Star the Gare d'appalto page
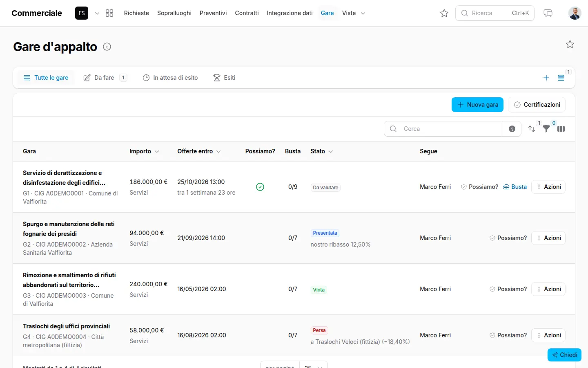 point(570,44)
